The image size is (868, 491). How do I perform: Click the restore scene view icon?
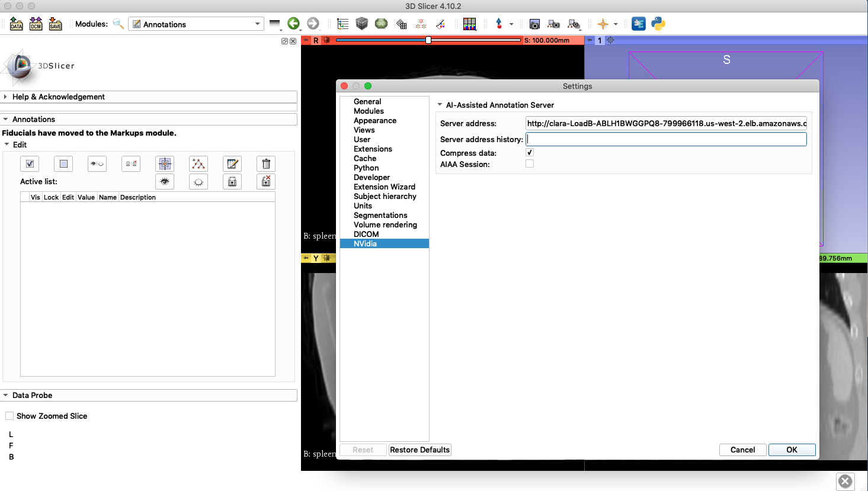[x=574, y=24]
